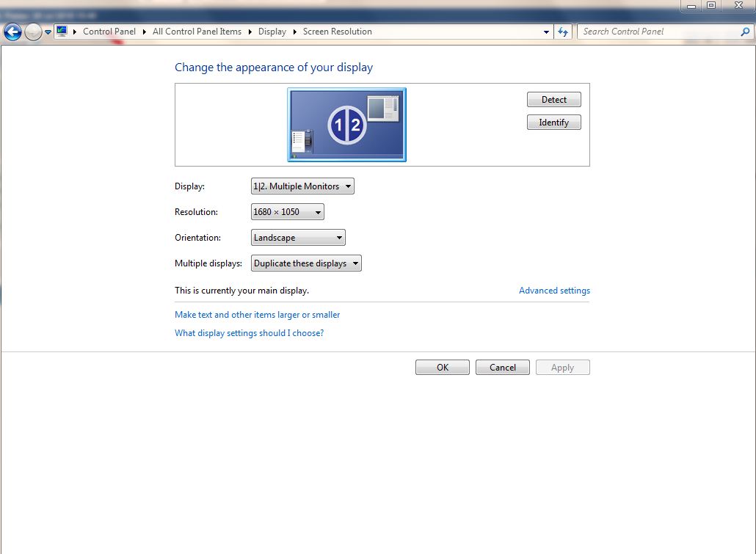This screenshot has height=554, width=756.
Task: Click the Identify button
Action: click(553, 122)
